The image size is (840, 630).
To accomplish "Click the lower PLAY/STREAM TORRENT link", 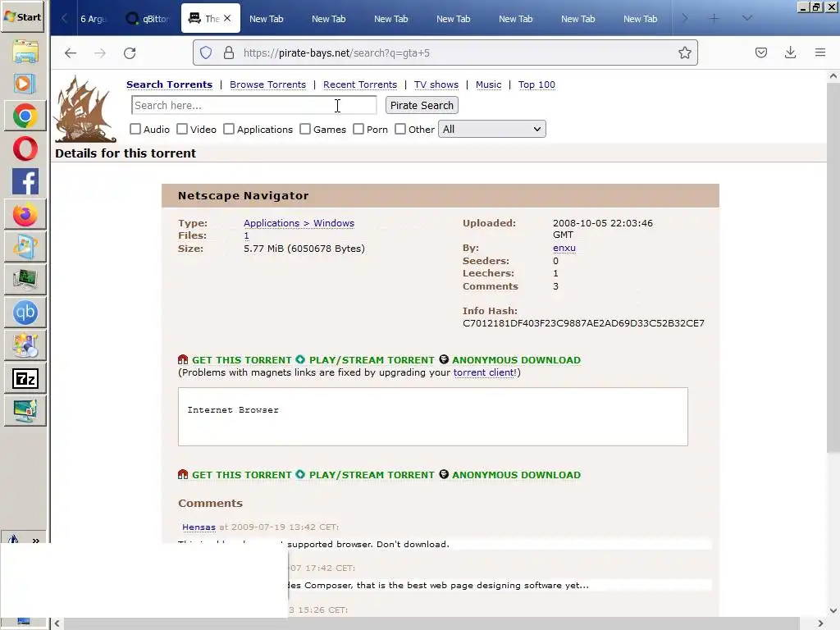I will pyautogui.click(x=372, y=475).
